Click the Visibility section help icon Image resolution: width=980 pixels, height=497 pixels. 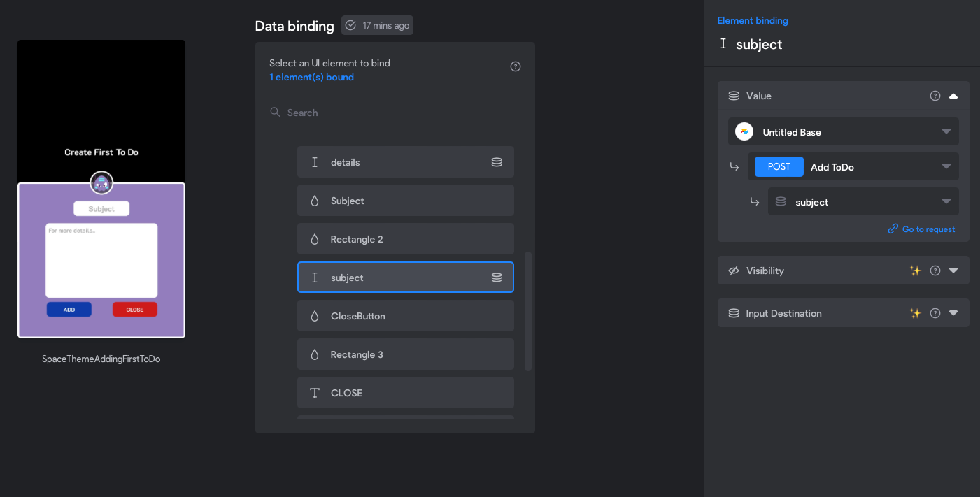point(935,271)
